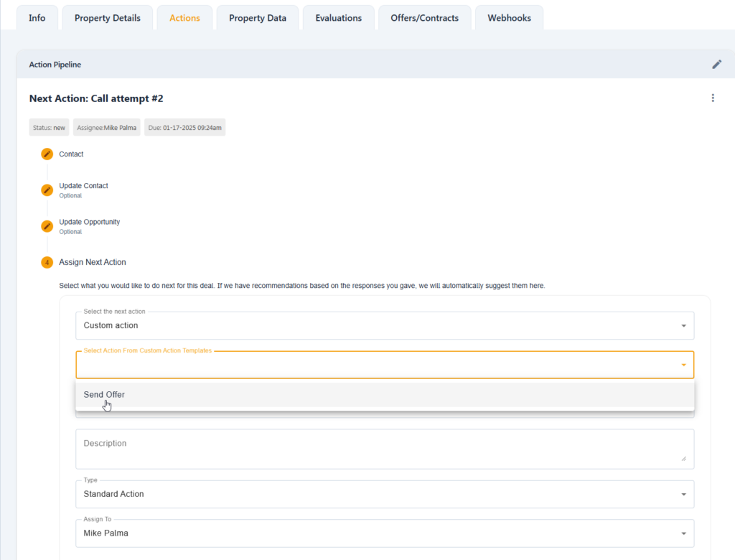Screen dimensions: 735x560
Task: Click into the Description text field
Action: 384,449
